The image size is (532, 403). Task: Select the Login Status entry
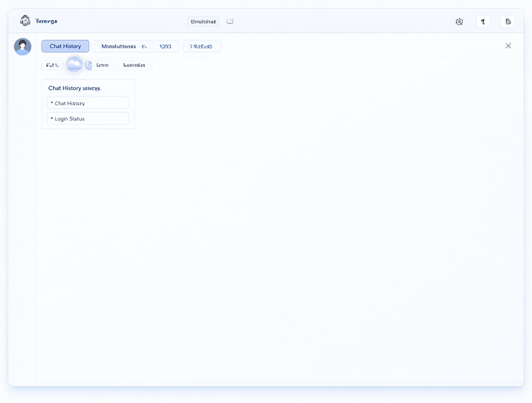(88, 118)
